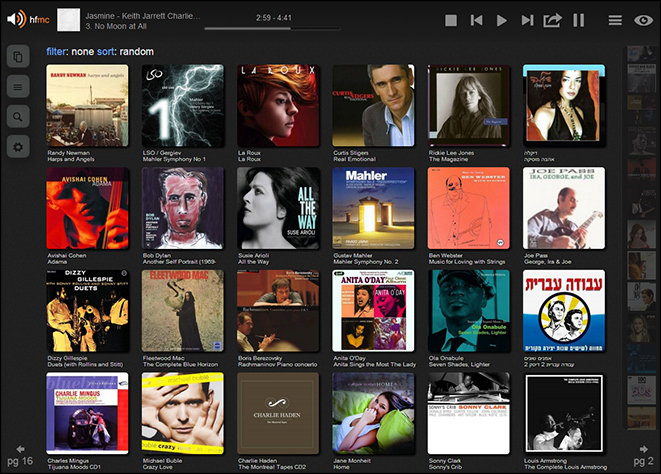The height and width of the screenshot is (474, 661).
Task: Open Randy Newman Harps and Angels album
Action: pos(87,105)
